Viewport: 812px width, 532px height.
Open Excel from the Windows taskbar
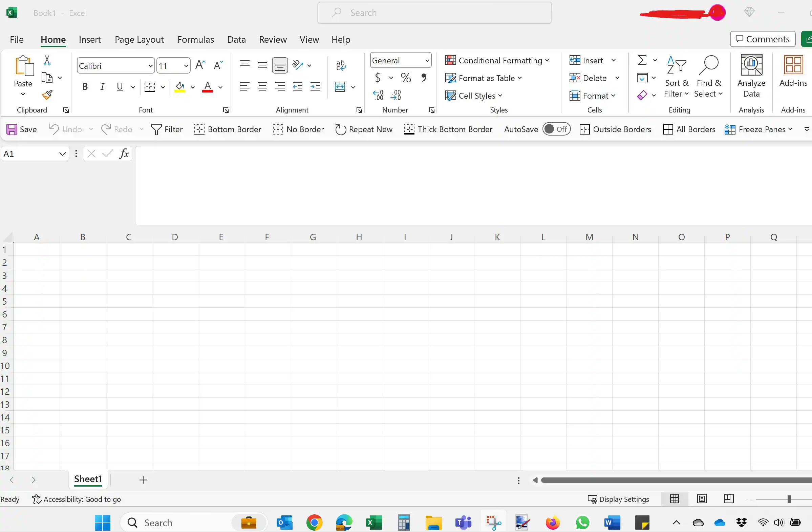click(373, 523)
